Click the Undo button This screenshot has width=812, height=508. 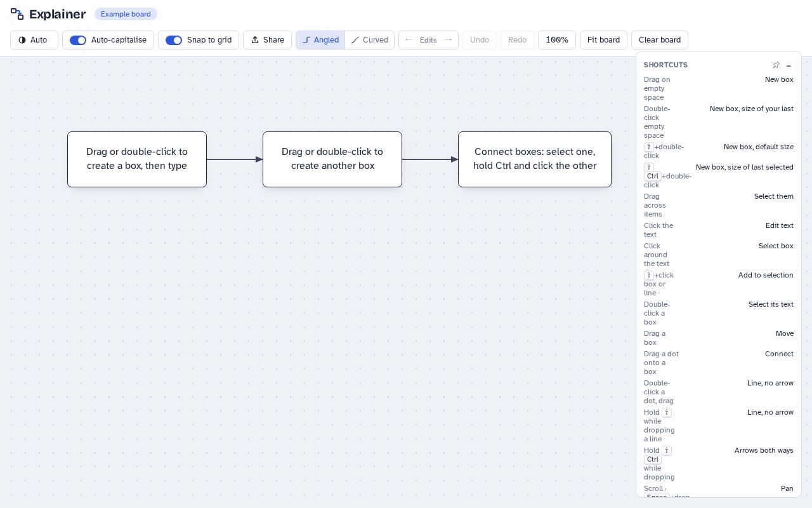[x=480, y=40]
